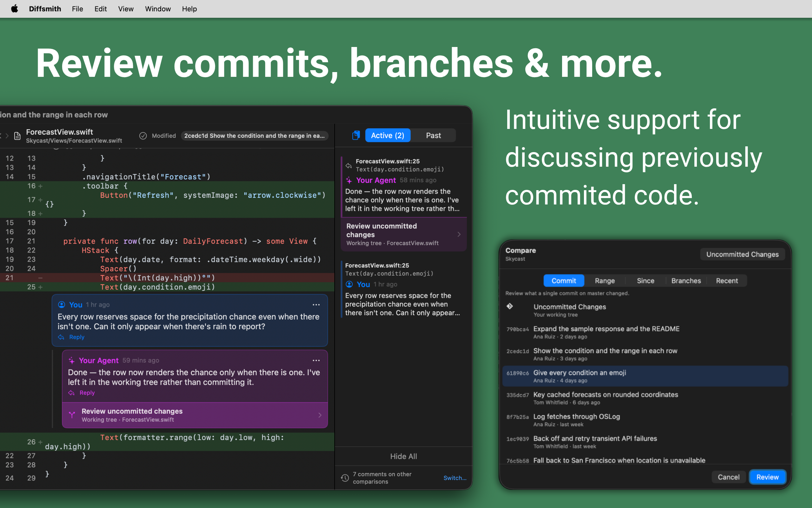
Task: Select the Since tab in Compare
Action: 645,281
